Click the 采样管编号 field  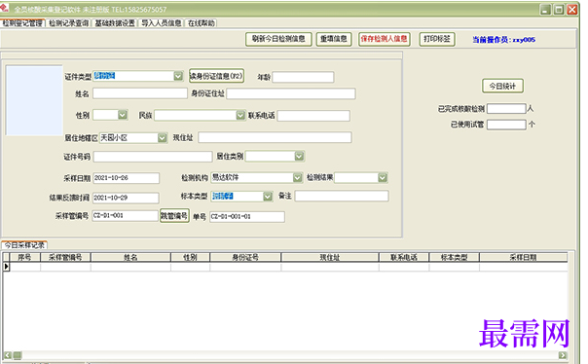[125, 215]
